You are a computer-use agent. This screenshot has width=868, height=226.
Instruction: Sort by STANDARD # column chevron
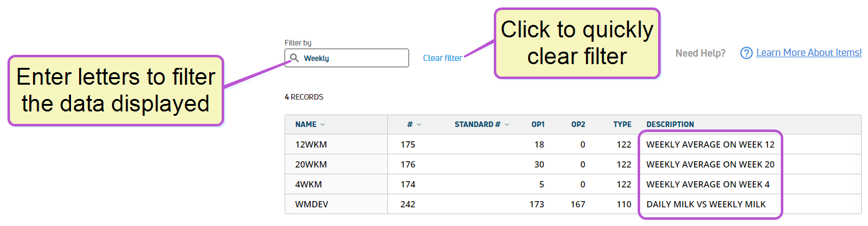coord(507,125)
